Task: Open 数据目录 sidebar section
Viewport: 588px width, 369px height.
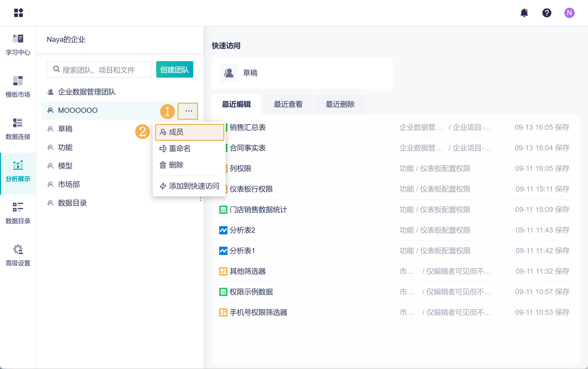Action: (x=18, y=214)
